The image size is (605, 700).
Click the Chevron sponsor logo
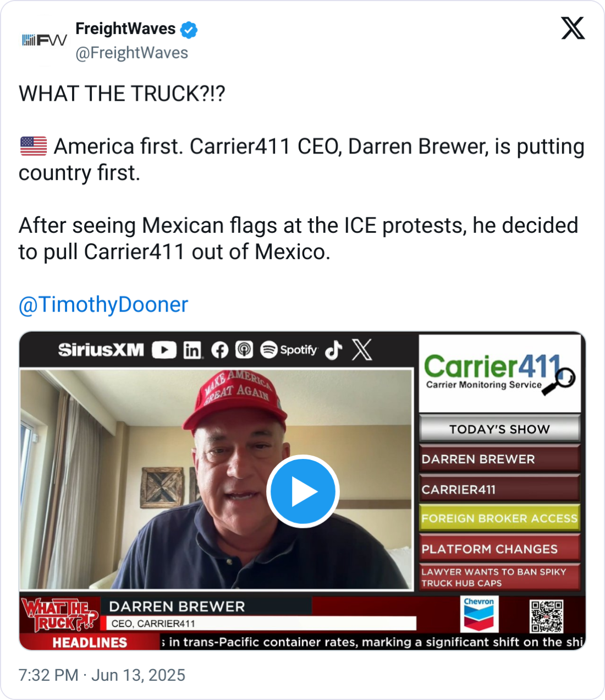pyautogui.click(x=479, y=615)
